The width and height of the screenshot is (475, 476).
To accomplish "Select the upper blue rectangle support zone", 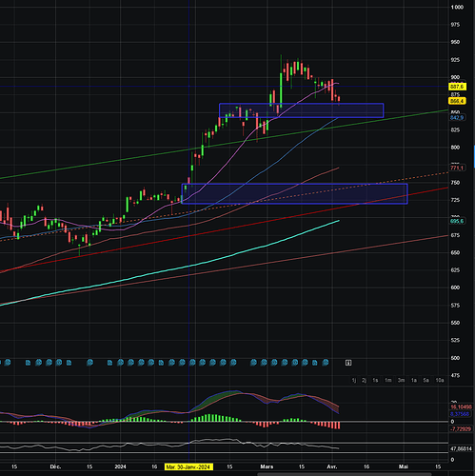I will click(x=301, y=110).
